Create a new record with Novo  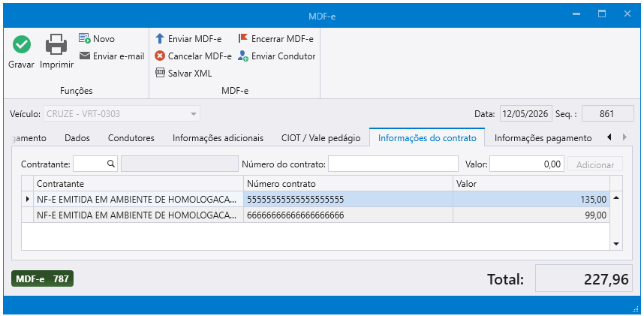point(97,38)
